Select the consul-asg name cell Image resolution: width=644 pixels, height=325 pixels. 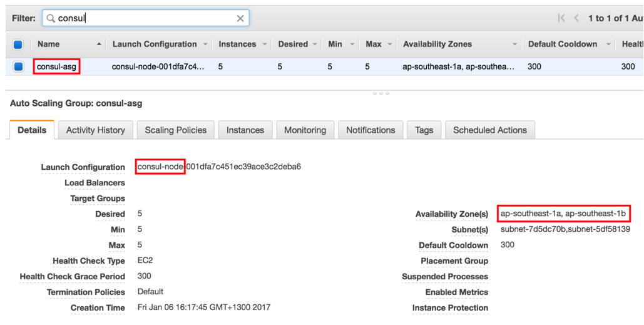[x=56, y=66]
